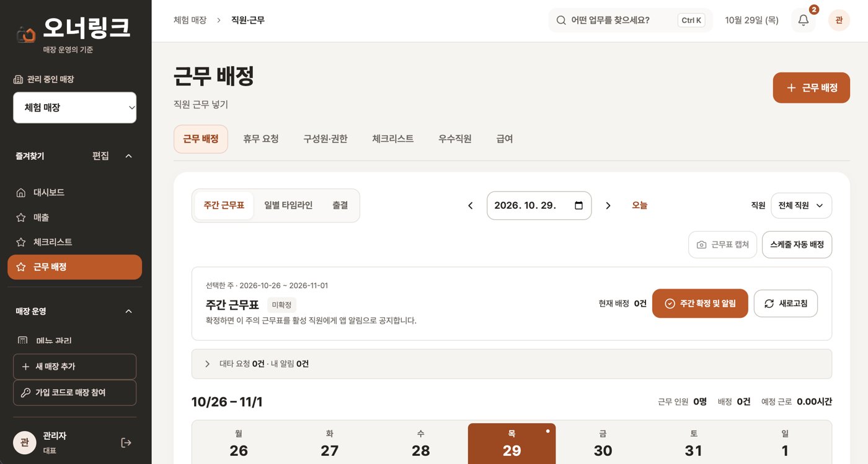Open 체크리스트 favorite in sidebar

click(x=74, y=242)
